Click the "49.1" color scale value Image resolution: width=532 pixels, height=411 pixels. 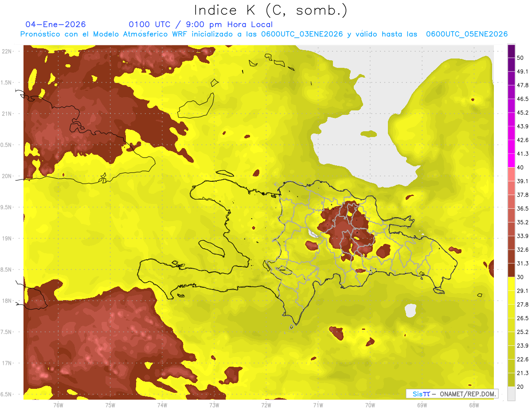523,71
